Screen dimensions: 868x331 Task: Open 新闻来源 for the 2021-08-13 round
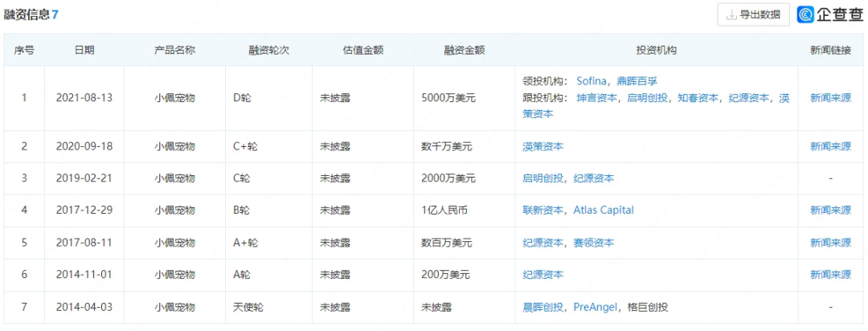pos(830,98)
